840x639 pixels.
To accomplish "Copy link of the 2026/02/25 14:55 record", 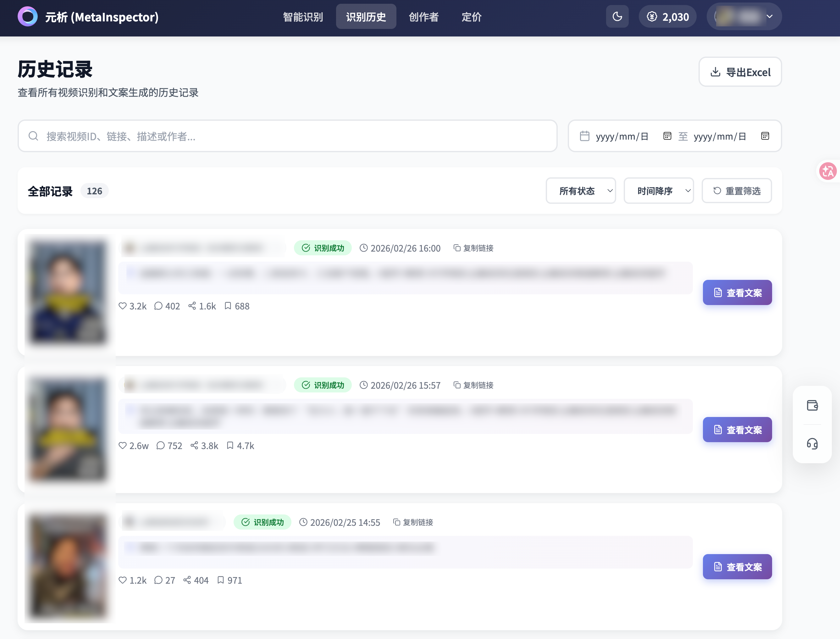I will [413, 522].
